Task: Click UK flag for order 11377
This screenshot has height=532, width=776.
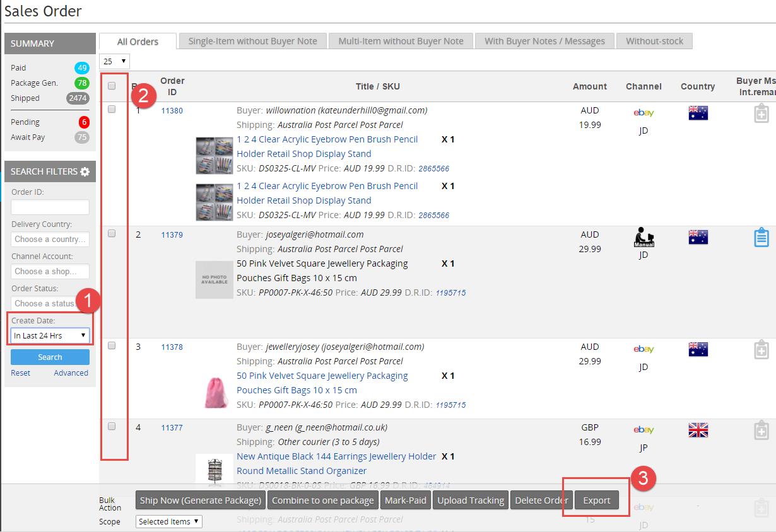Action: point(698,430)
